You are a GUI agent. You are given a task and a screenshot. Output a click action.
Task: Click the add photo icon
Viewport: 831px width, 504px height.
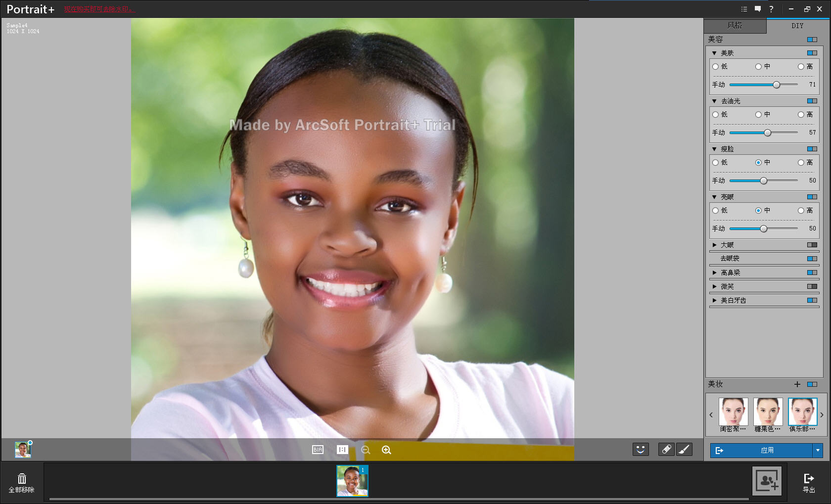pyautogui.click(x=767, y=480)
